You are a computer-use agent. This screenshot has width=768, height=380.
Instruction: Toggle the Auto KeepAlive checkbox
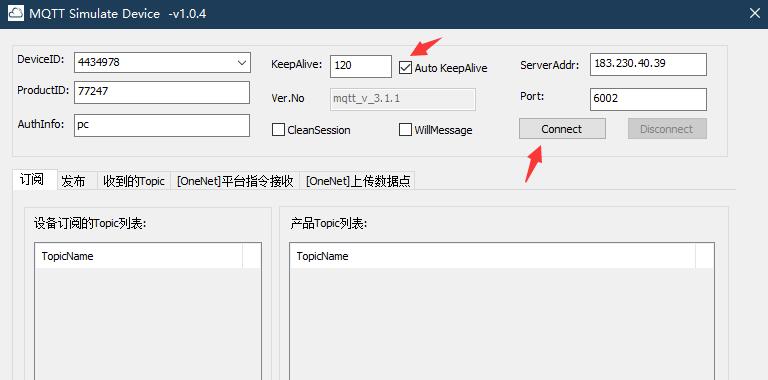pyautogui.click(x=405, y=68)
